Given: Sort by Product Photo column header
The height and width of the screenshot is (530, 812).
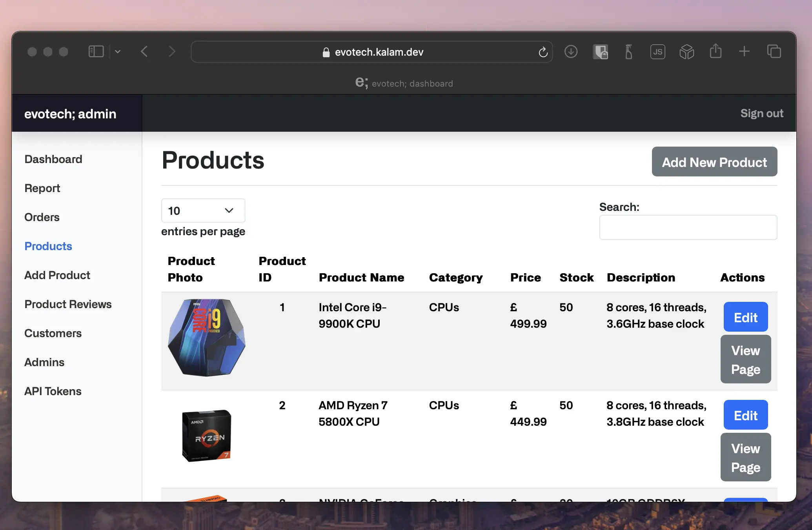Looking at the screenshot, I should (x=191, y=269).
